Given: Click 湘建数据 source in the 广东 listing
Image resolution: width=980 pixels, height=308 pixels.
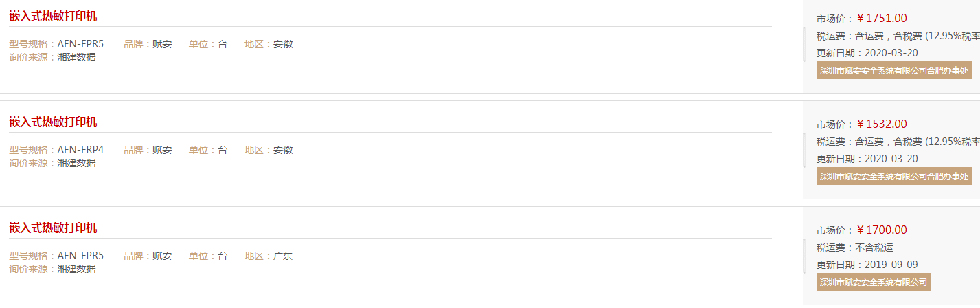Looking at the screenshot, I should click(76, 269).
